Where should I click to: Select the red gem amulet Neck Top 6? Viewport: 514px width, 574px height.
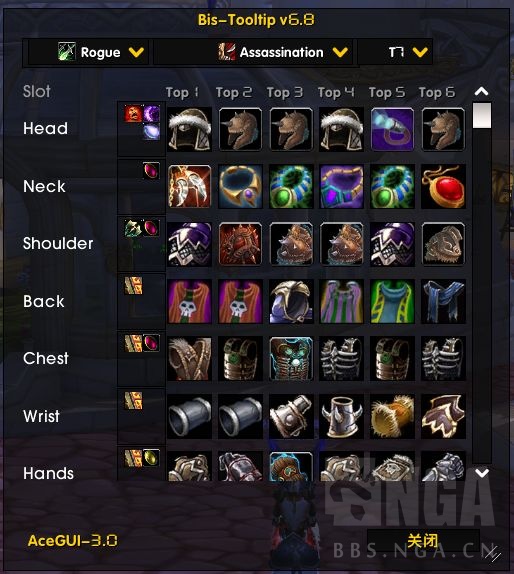[x=443, y=187]
